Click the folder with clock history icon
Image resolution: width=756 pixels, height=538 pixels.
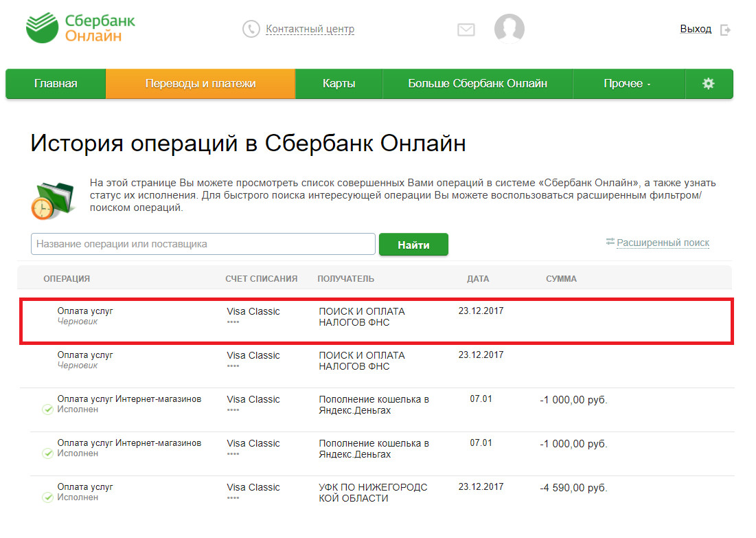pyautogui.click(x=53, y=200)
